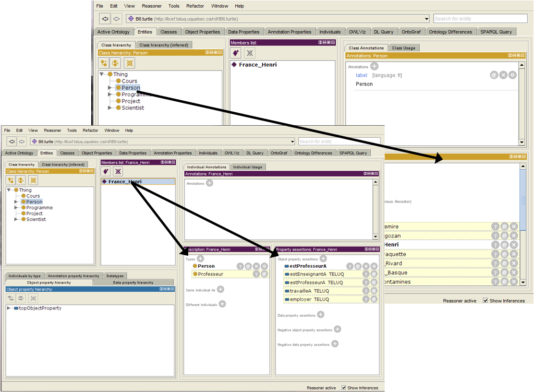
Task: Delete the estProfesseurA assertion with its X icon
Action: (366, 266)
